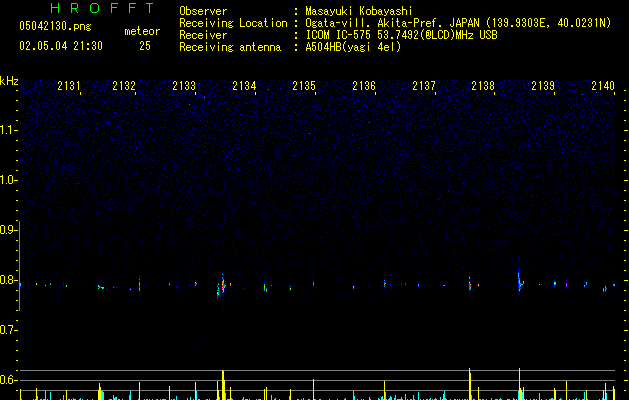This screenshot has height=400, width=629.
Task: Click the 1.0 kHz axis label
Action: pyautogui.click(x=8, y=180)
